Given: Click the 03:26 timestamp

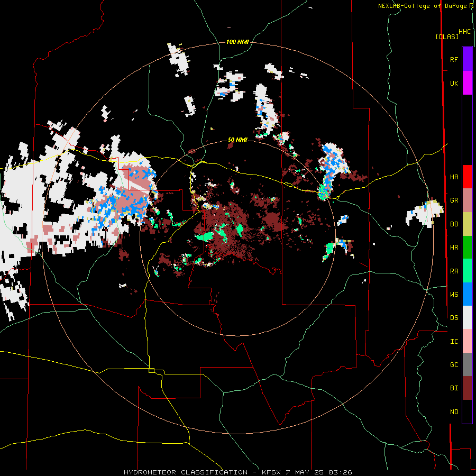Looking at the screenshot, I should click(x=340, y=472).
